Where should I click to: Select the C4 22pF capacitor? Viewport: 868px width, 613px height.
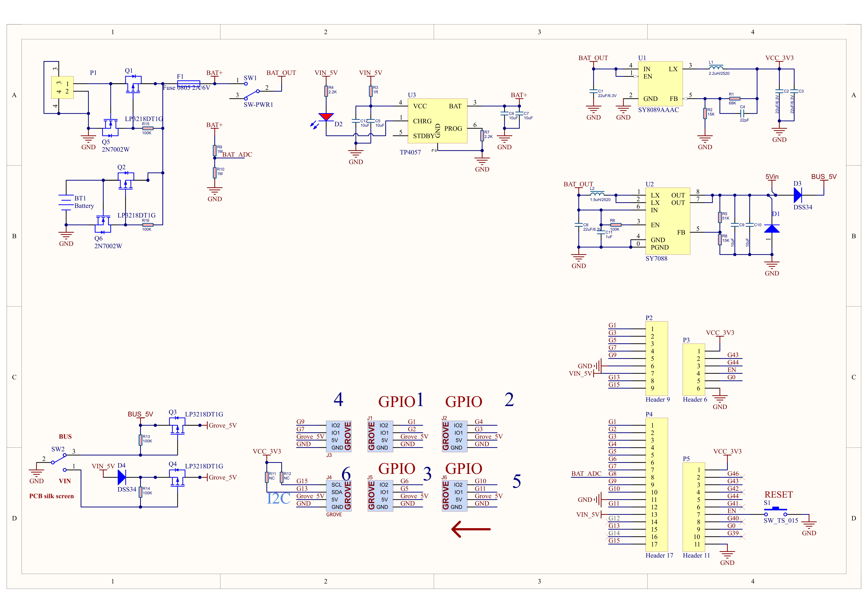pyautogui.click(x=742, y=113)
